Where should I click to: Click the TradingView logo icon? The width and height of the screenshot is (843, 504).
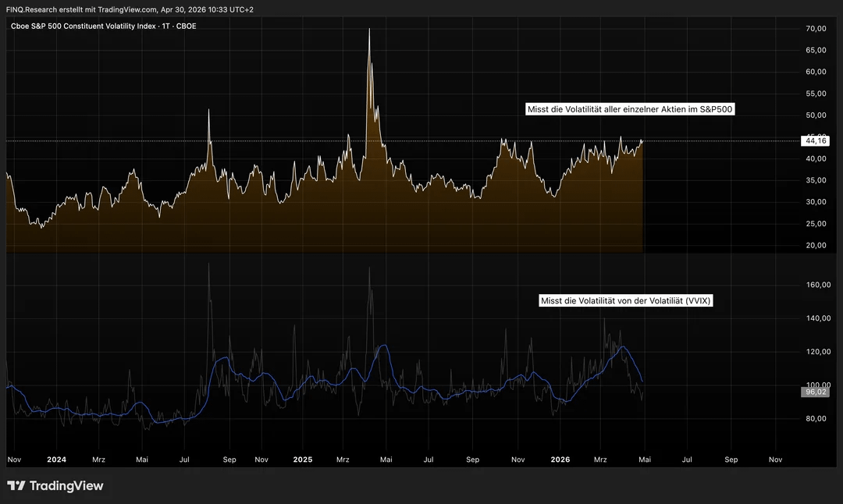click(x=16, y=486)
